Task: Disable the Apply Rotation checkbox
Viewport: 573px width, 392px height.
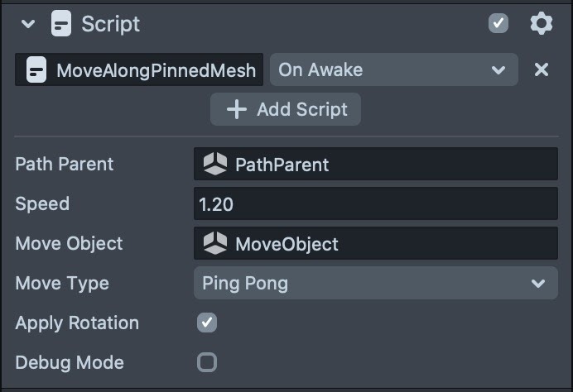Action: point(207,323)
